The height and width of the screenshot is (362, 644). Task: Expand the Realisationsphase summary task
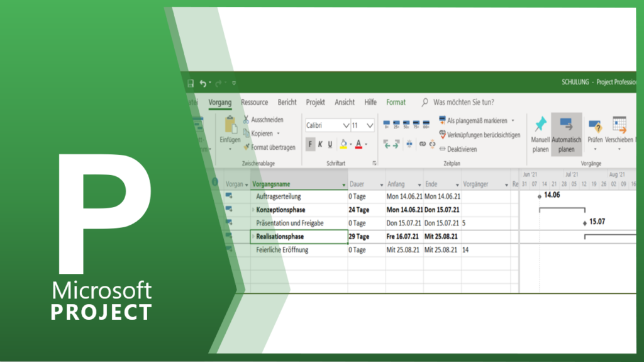(253, 237)
